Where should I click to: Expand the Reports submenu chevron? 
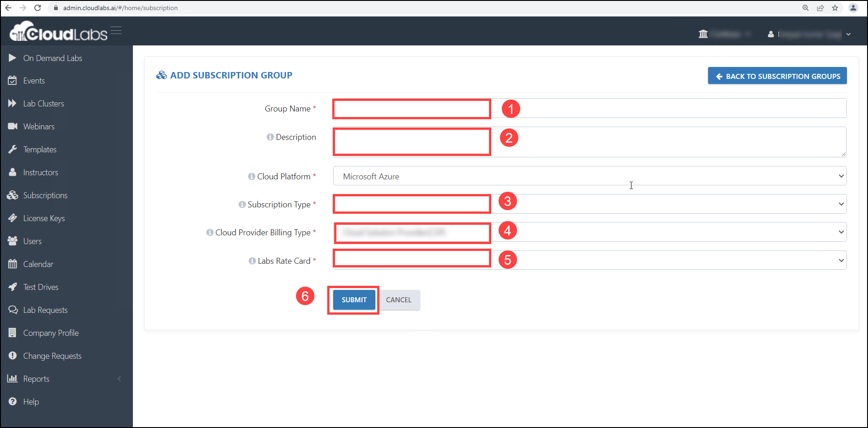(120, 378)
